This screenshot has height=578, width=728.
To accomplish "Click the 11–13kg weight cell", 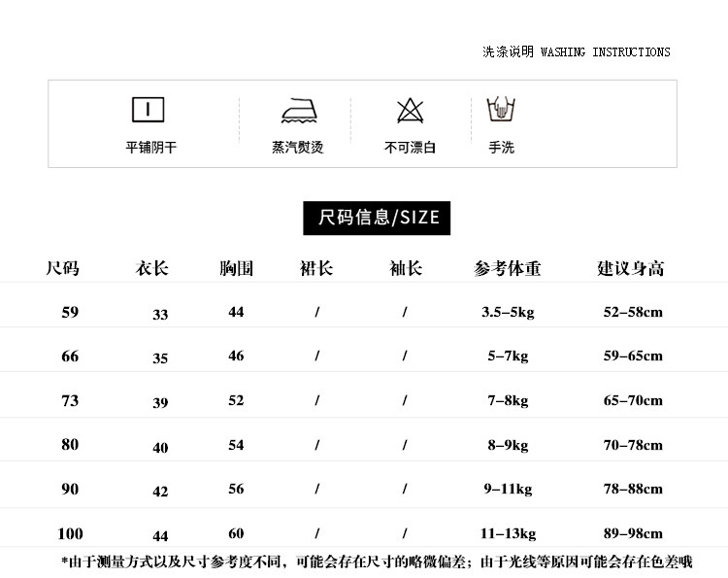I will [x=508, y=534].
